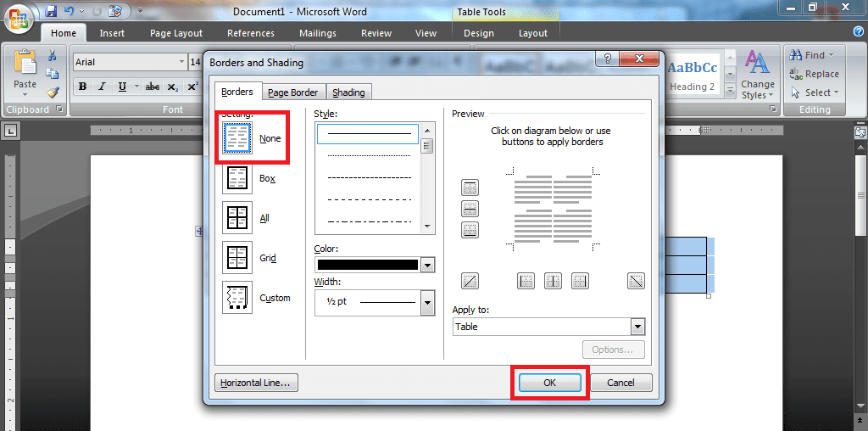Toggle left border in Preview
The image size is (868, 431).
click(526, 281)
